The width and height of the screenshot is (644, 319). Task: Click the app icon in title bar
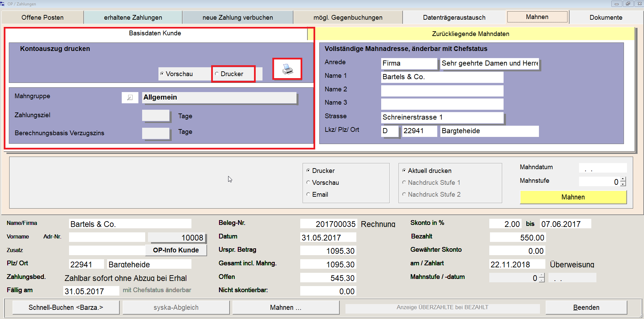(2, 4)
